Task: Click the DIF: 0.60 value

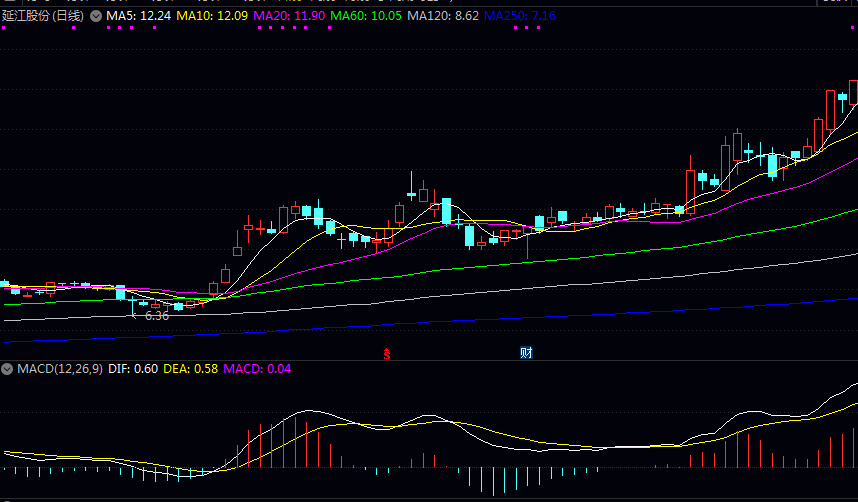Action: pyautogui.click(x=133, y=369)
